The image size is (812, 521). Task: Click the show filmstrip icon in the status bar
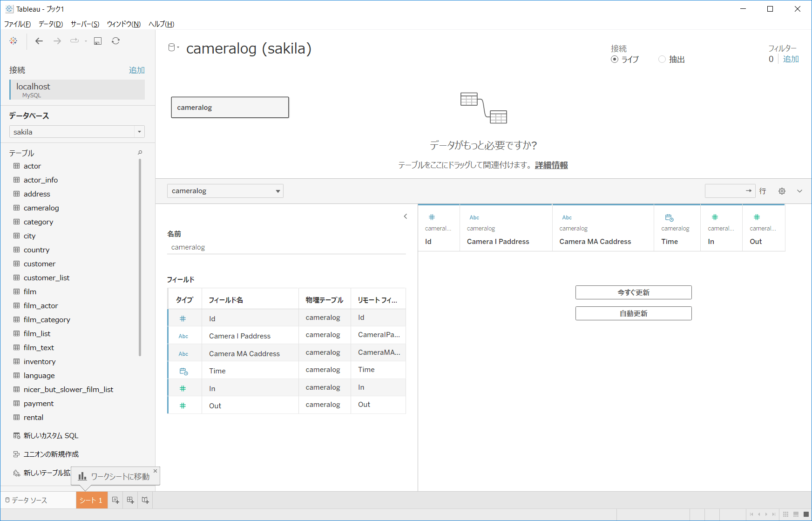[796, 514]
